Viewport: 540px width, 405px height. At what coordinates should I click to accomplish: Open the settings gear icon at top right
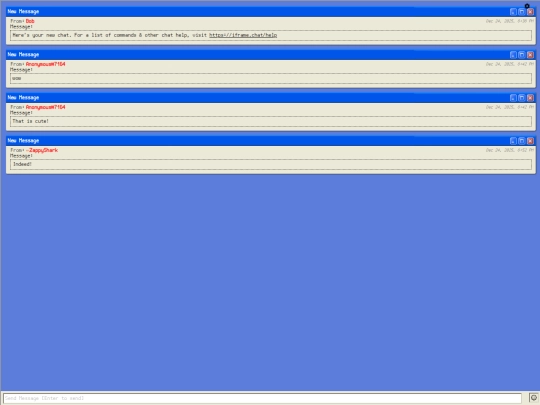tap(527, 6)
